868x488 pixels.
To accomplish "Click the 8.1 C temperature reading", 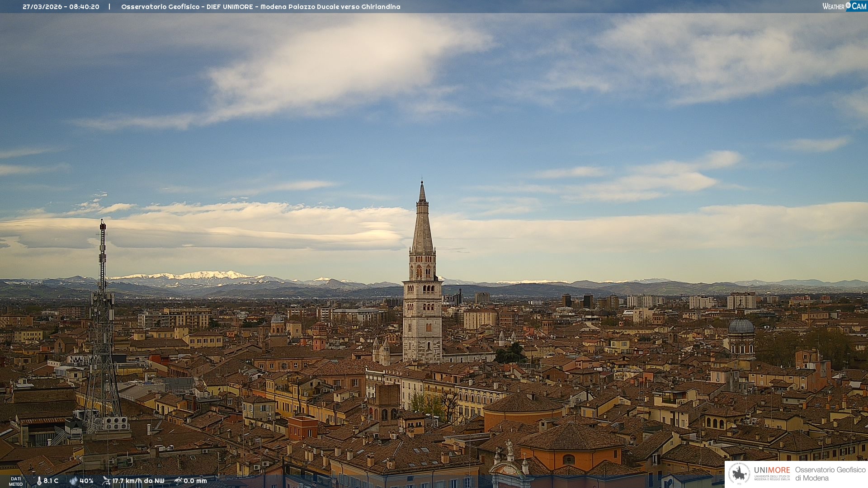I will [51, 481].
